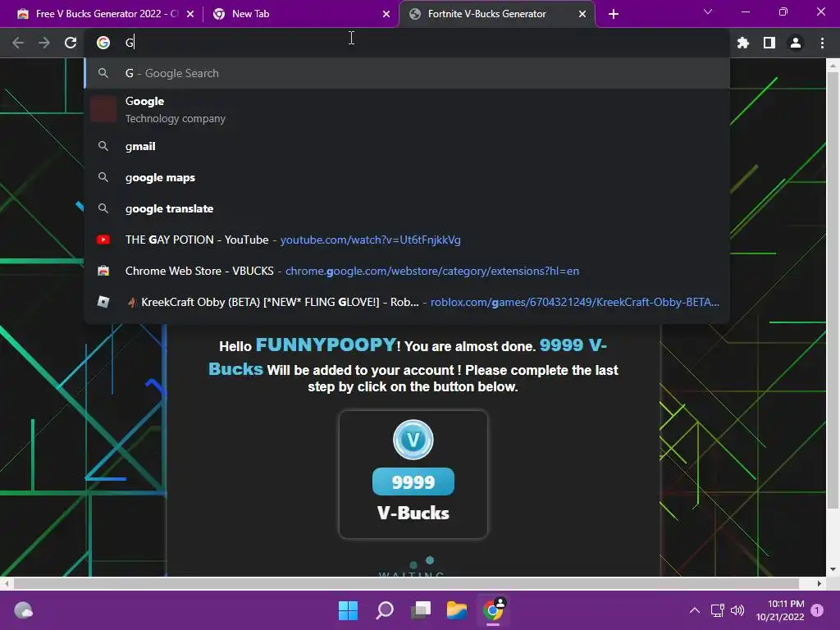Screen dimensions: 840x630
Task: Click the Chrome taskbar icon
Action: coord(493,610)
